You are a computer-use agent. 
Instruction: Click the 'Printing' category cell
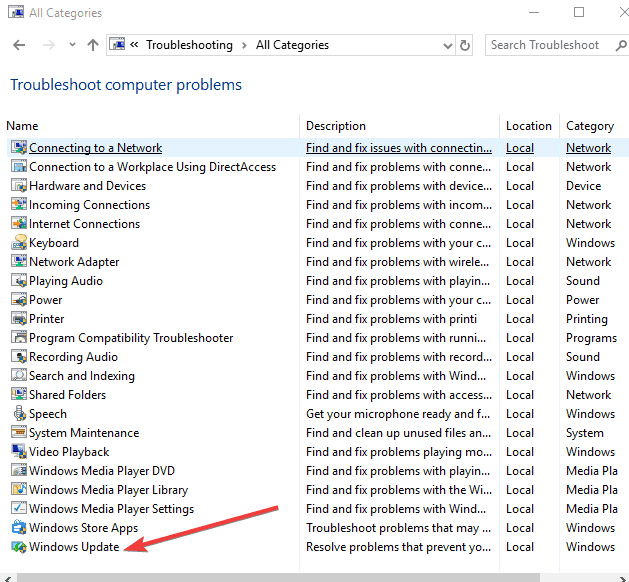pyautogui.click(x=587, y=319)
